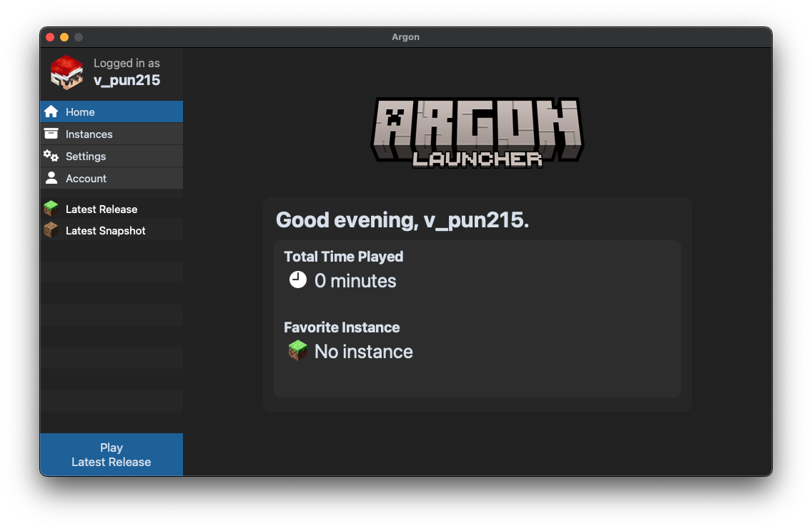Click the "No instance" text
The width and height of the screenshot is (812, 529).
[363, 352]
